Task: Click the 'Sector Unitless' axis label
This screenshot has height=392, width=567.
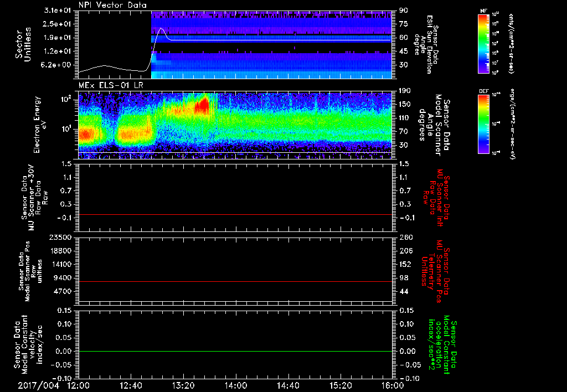Action: coord(23,44)
